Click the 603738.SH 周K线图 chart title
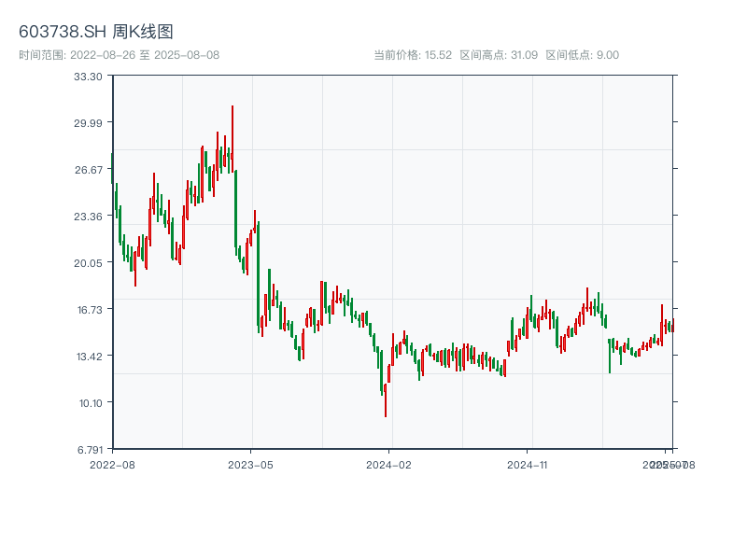The height and width of the screenshot is (560, 747). point(96,32)
